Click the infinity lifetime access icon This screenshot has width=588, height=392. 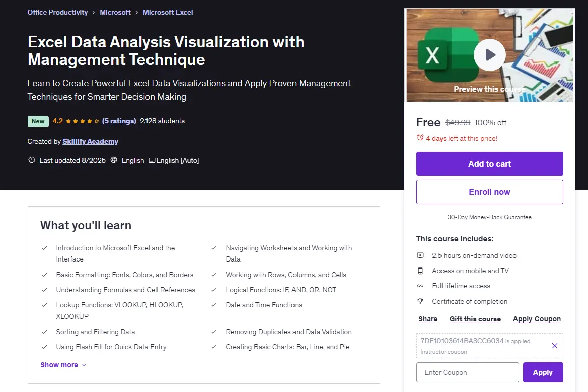point(420,286)
